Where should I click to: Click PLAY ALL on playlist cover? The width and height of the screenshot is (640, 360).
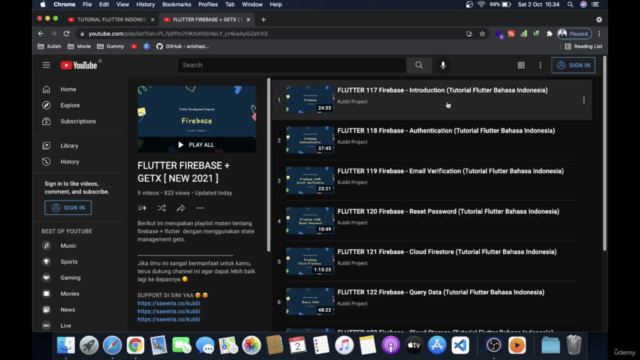point(196,145)
